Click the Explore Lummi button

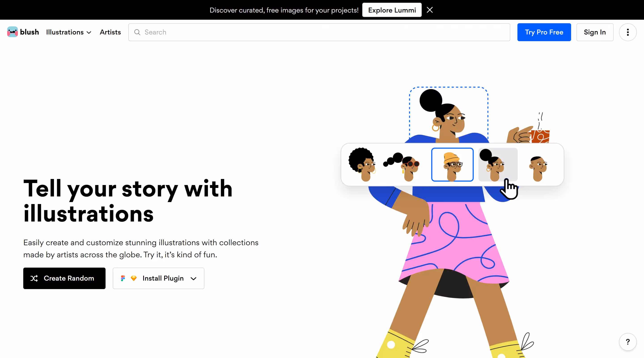[392, 10]
